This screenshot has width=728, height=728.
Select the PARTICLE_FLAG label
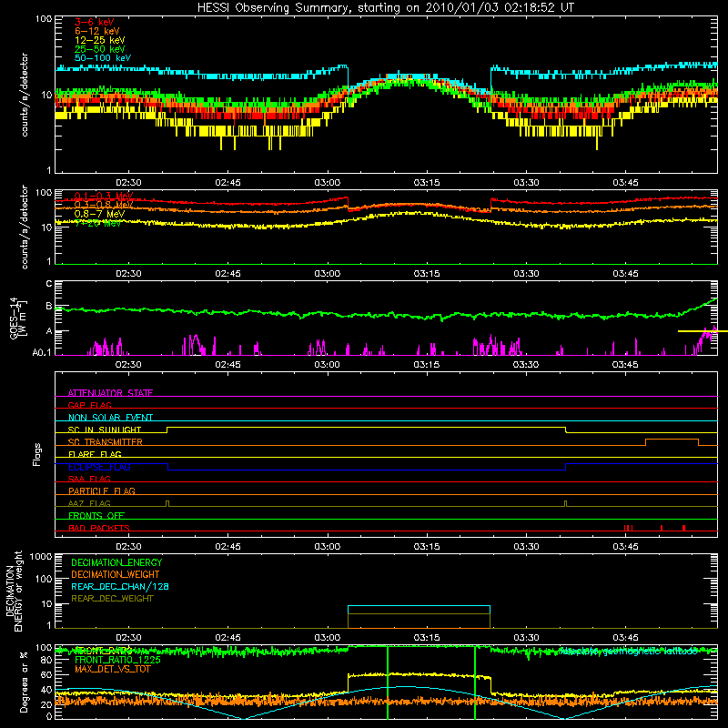102,490
